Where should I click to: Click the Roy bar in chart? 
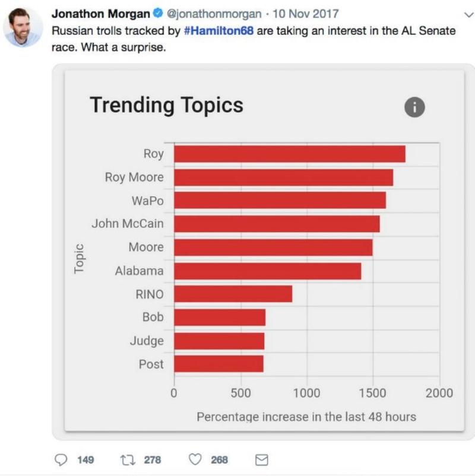click(x=290, y=154)
